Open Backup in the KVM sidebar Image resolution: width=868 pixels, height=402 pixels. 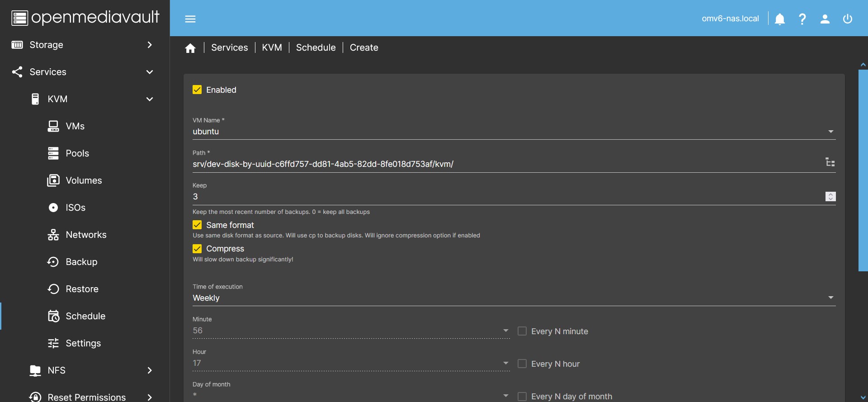click(x=81, y=262)
